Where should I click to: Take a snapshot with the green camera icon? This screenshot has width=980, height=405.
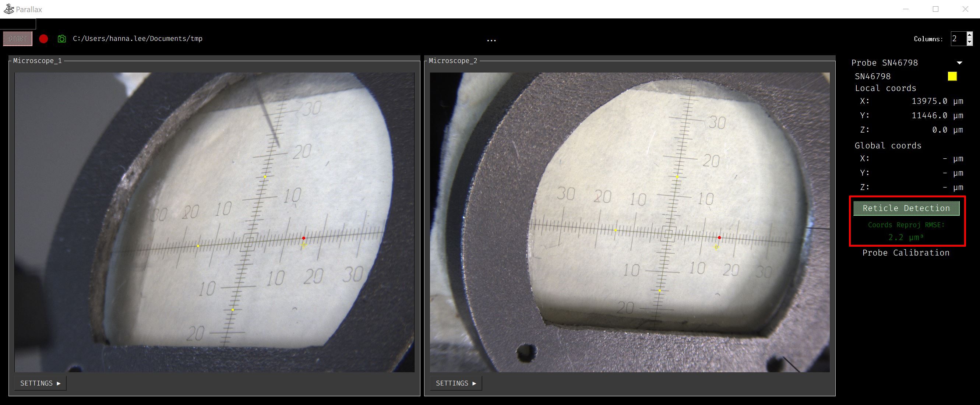(x=61, y=39)
